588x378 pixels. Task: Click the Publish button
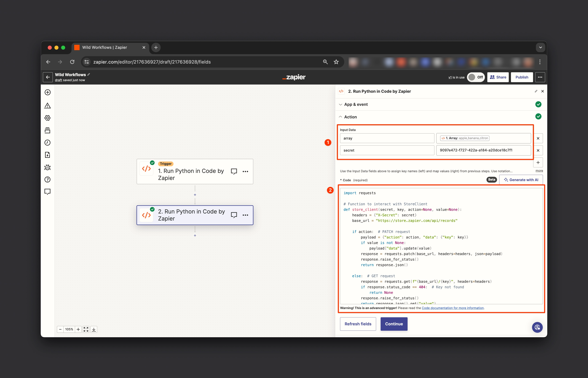pos(522,77)
